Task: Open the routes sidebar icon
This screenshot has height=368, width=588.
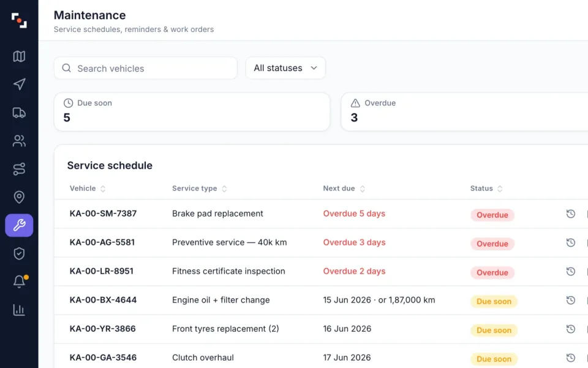Action: click(x=19, y=169)
